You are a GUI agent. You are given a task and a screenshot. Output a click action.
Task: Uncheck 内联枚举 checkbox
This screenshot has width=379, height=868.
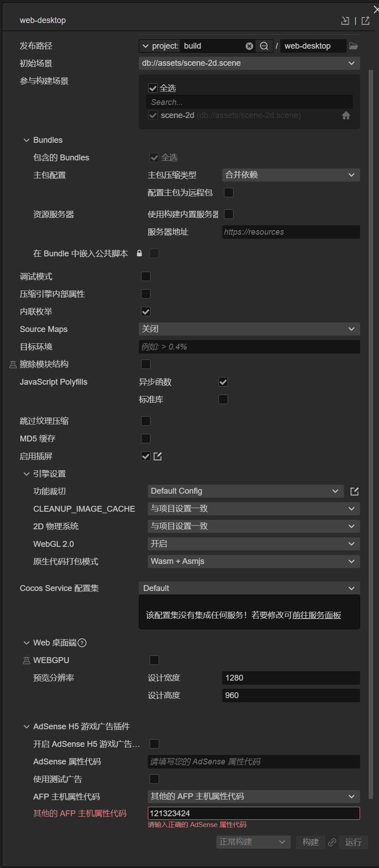click(x=146, y=311)
